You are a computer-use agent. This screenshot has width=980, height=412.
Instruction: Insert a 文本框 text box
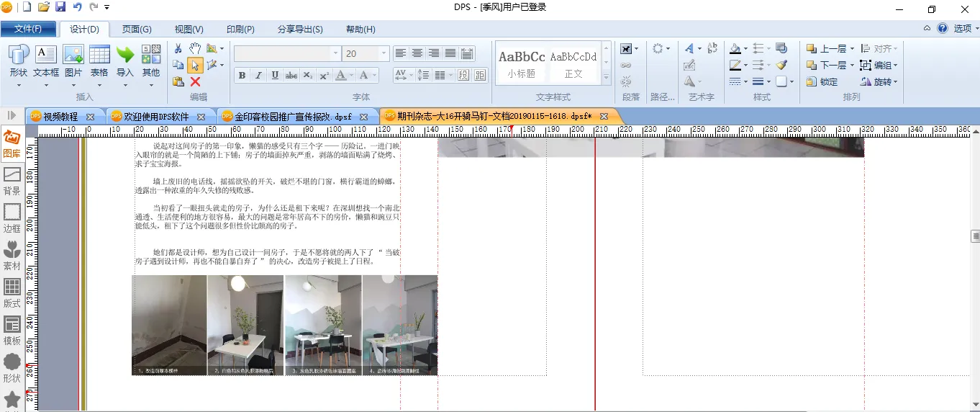[x=46, y=62]
